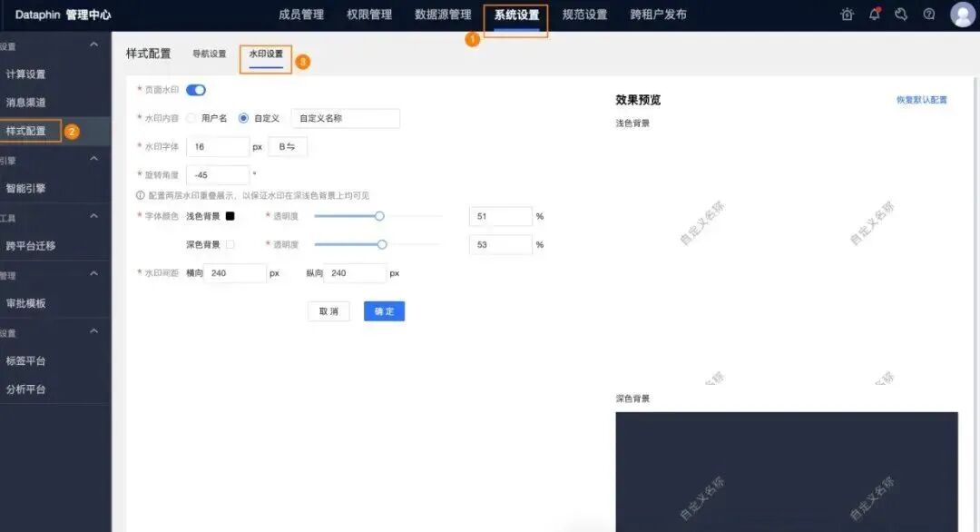The width and height of the screenshot is (980, 532).
Task: Collapse the sidebar group above 审批模板
Action: [93, 274]
